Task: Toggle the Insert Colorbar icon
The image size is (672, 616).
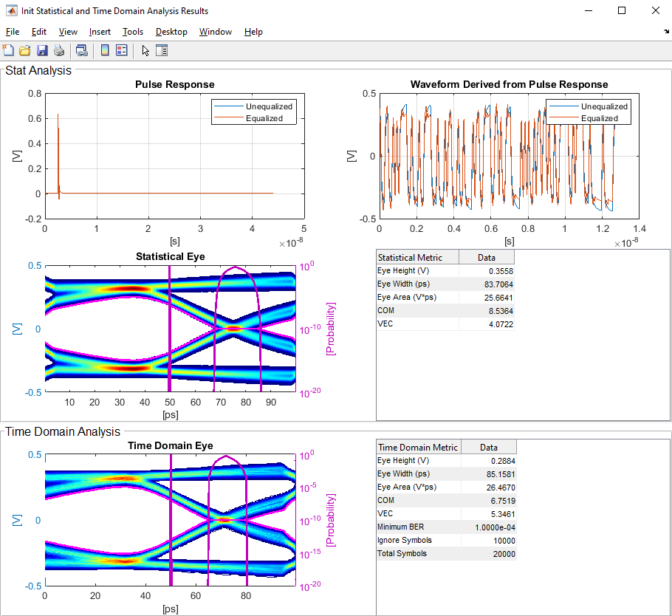Action: [105, 50]
